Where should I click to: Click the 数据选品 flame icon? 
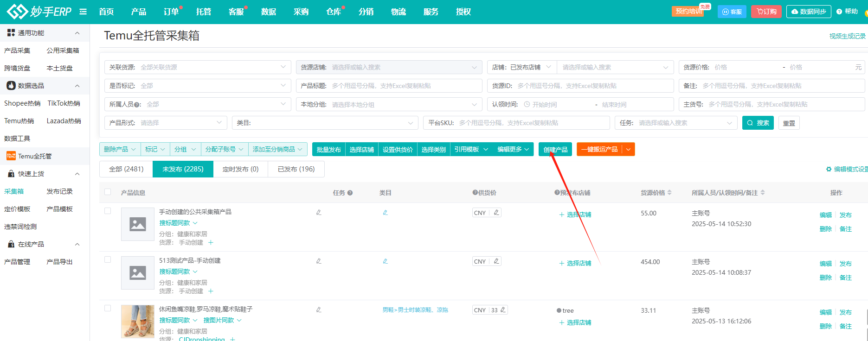point(11,86)
